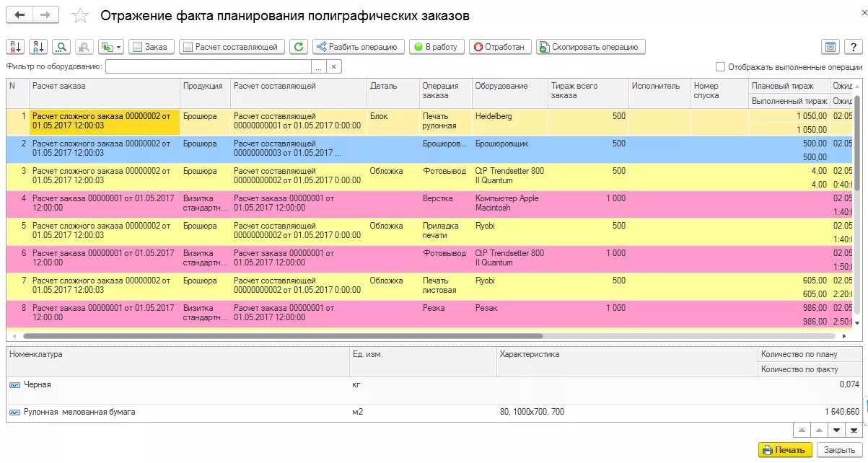Click the Номенклатура column header
868x463 pixels.
[x=177, y=361]
